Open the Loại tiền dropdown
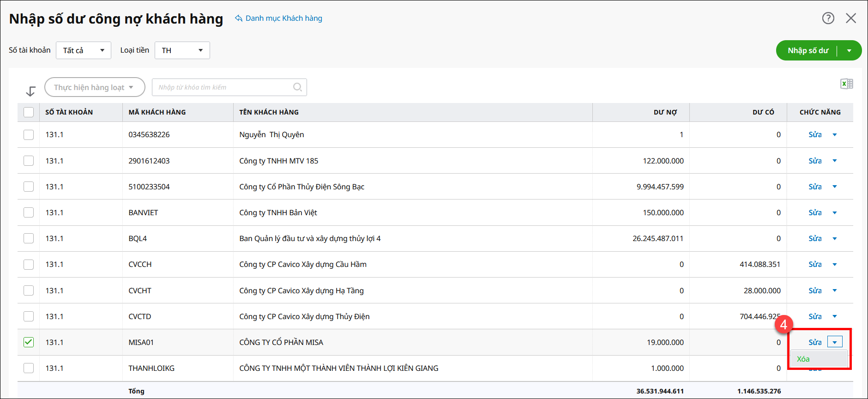The height and width of the screenshot is (399, 868). point(182,50)
